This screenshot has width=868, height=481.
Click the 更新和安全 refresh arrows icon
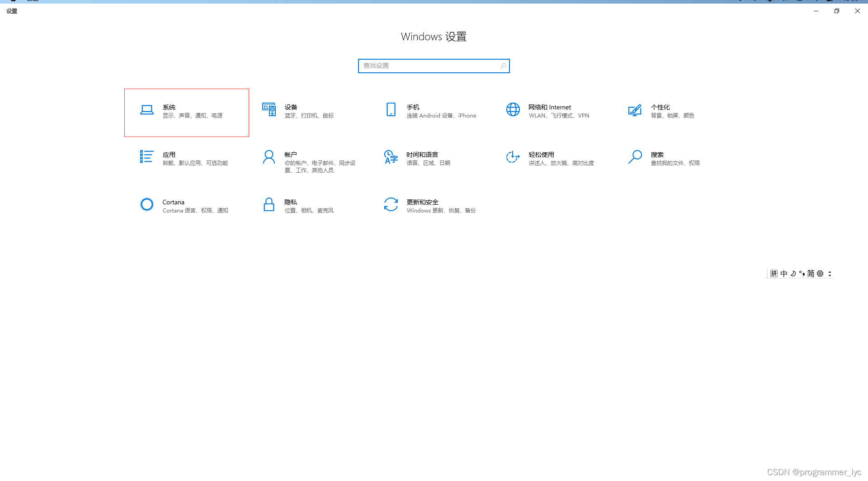(391, 204)
